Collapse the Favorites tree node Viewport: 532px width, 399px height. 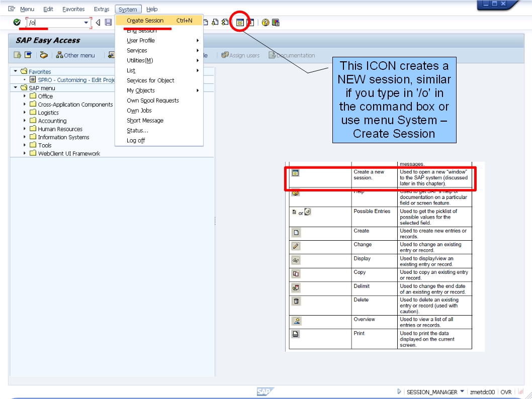point(16,71)
